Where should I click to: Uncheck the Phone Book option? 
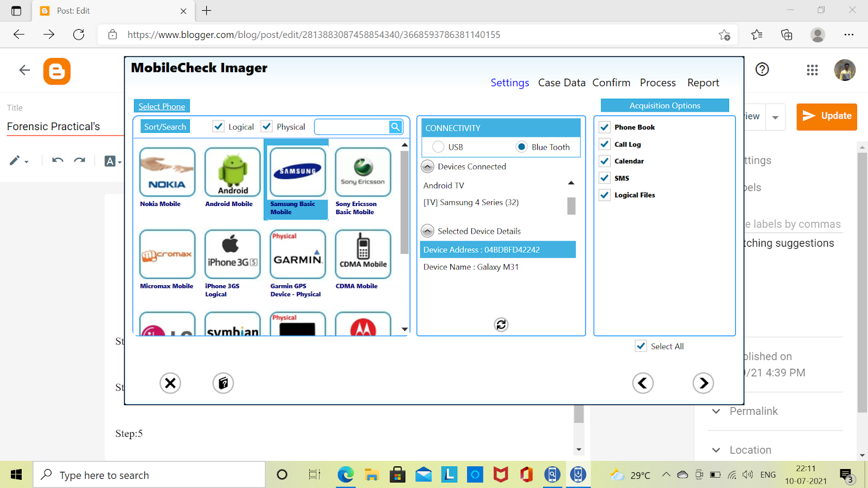point(604,127)
